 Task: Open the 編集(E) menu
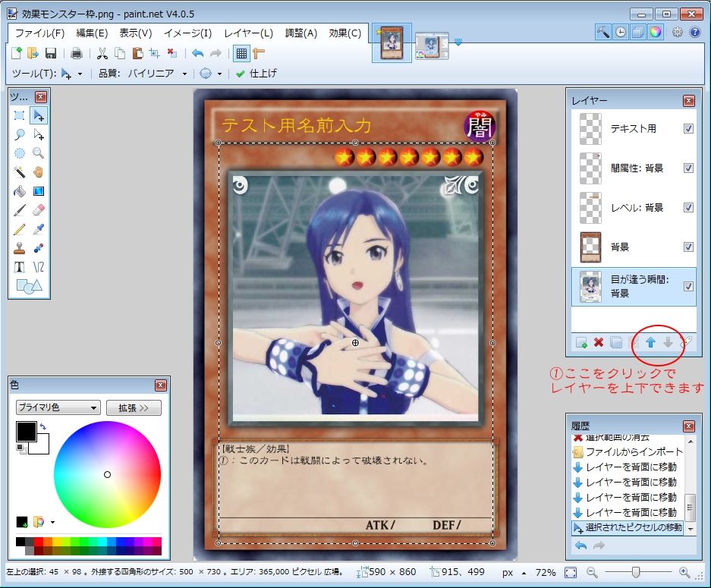click(92, 33)
